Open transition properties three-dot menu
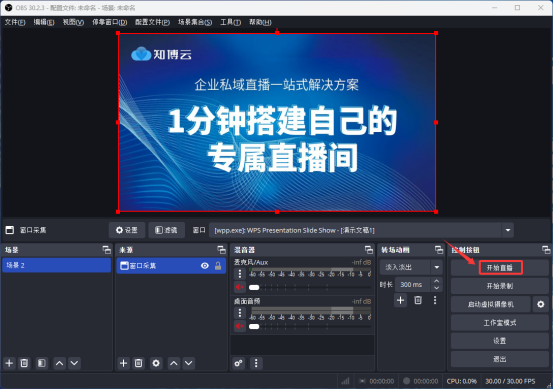Viewport: 553px width, 390px height. 435,300
